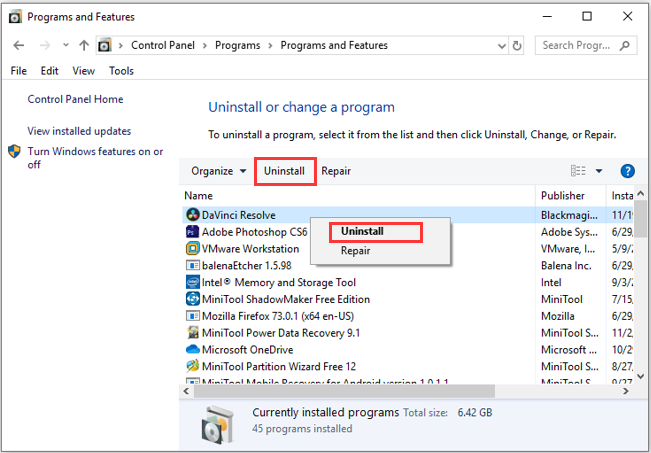This screenshot has height=453, width=651.
Task: Open the File menu
Action: pyautogui.click(x=19, y=71)
